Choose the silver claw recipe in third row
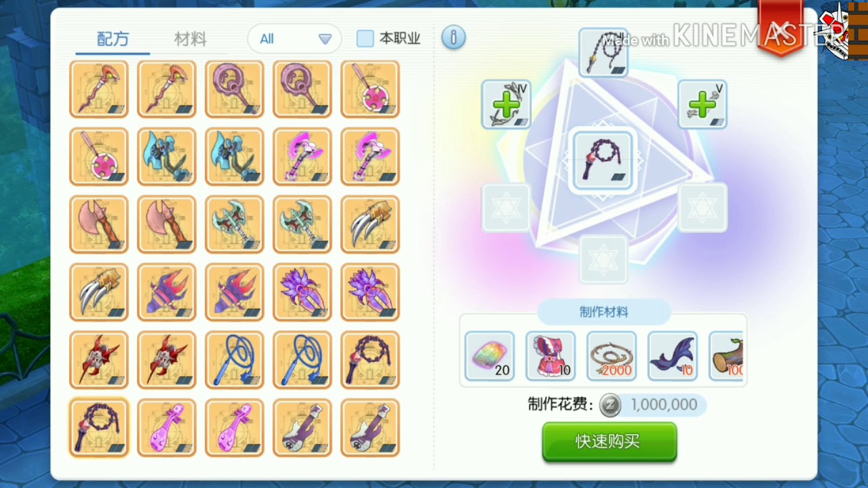The width and height of the screenshot is (868, 488). (x=370, y=224)
